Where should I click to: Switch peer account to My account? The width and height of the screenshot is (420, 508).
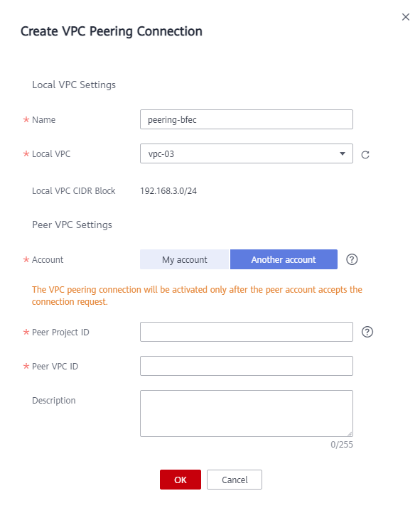coord(184,259)
